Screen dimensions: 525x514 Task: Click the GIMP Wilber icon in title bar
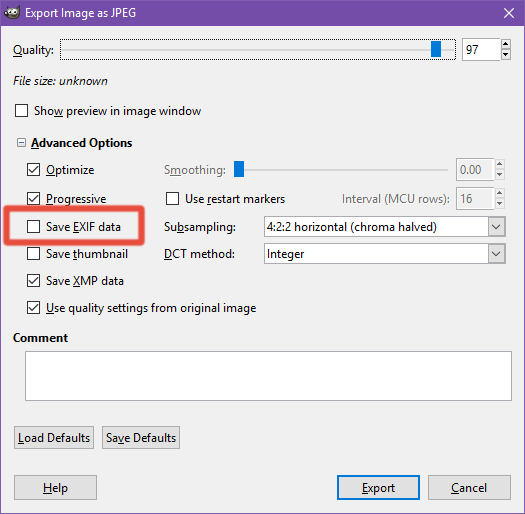(12, 13)
